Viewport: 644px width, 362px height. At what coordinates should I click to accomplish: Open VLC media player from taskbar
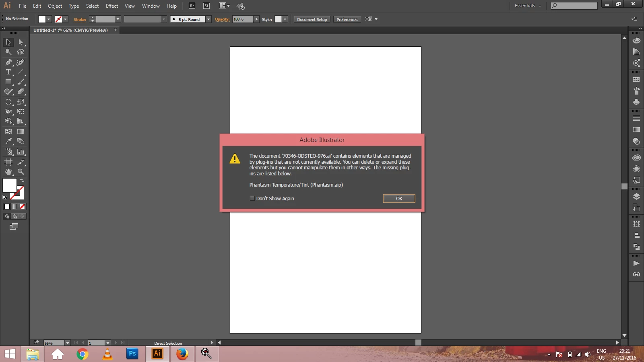click(x=107, y=354)
